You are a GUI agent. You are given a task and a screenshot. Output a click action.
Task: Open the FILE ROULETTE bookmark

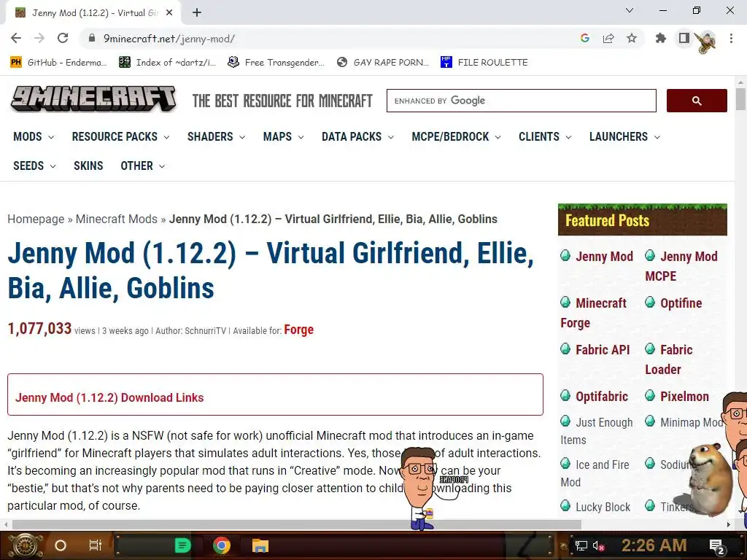click(484, 63)
